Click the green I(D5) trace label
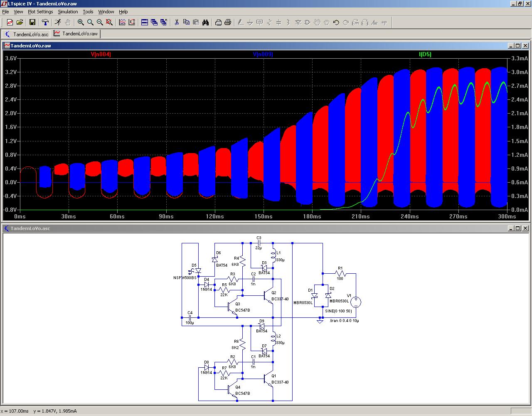The width and height of the screenshot is (532, 416). 425,54
